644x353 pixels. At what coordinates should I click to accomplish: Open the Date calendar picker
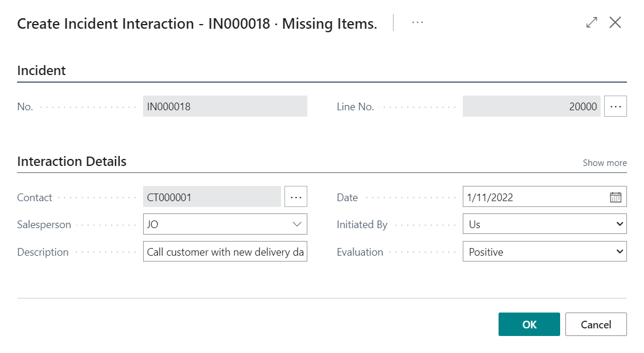point(615,197)
